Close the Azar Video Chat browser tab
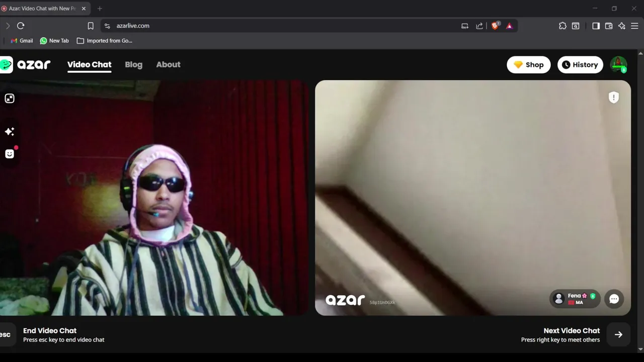Screen dimensions: 644x362 84,9
